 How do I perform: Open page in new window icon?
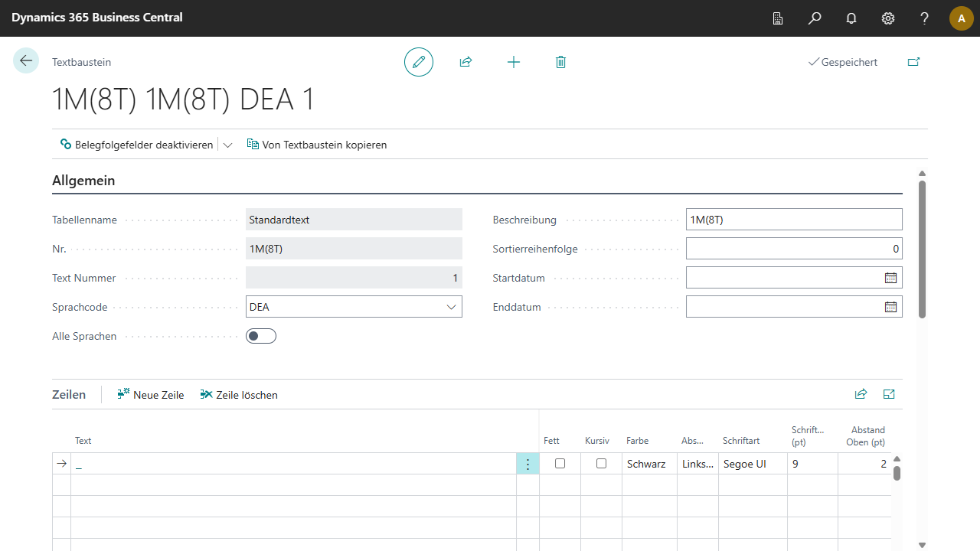pyautogui.click(x=913, y=62)
